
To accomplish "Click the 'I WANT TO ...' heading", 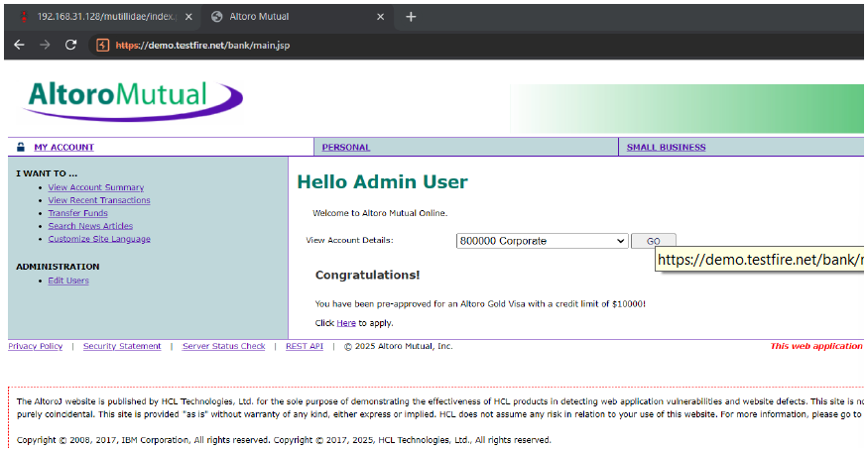I will pyautogui.click(x=47, y=173).
